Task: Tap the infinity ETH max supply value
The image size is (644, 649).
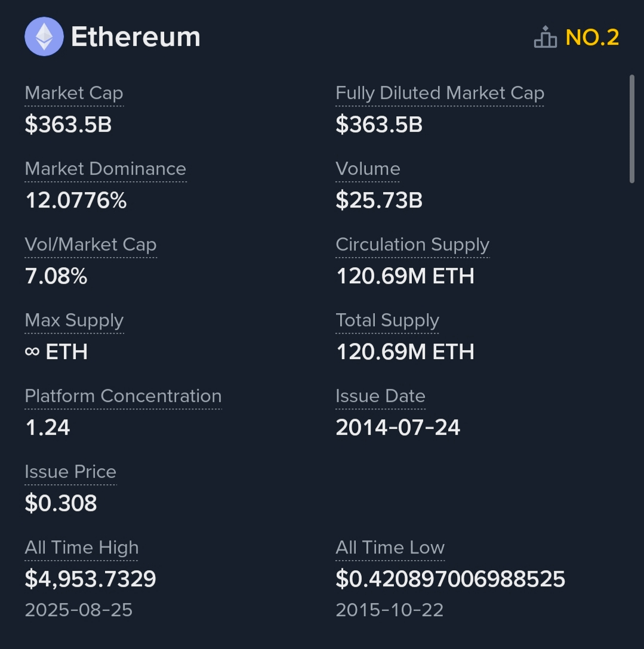Action: pos(57,352)
